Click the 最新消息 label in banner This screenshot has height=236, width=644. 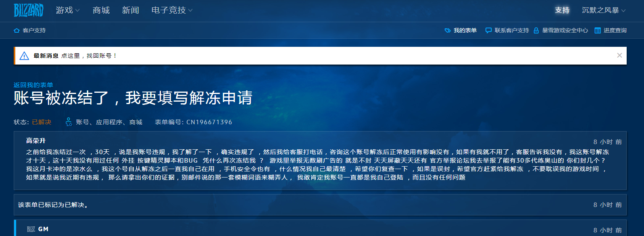[46, 56]
